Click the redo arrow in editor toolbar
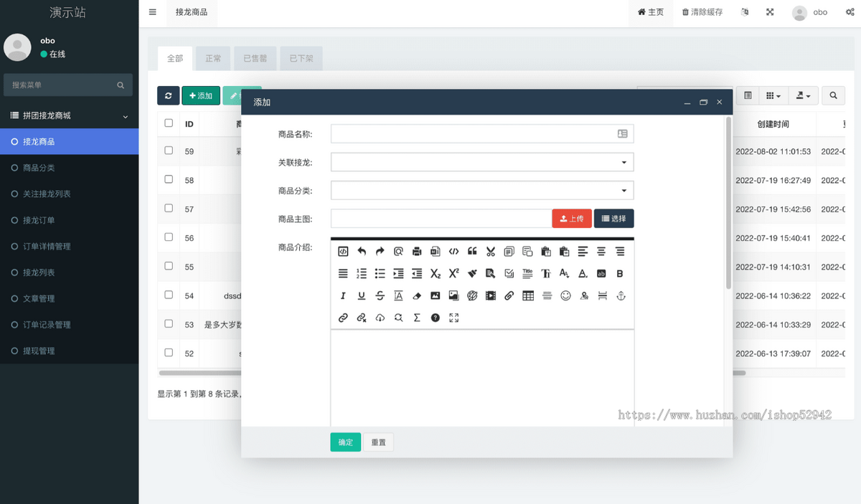861x504 pixels. [380, 252]
